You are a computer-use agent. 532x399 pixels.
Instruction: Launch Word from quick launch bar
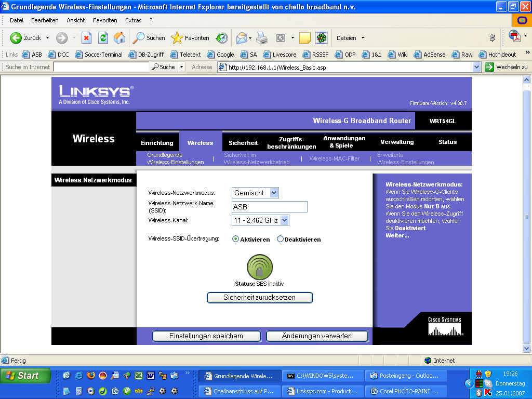[x=151, y=375]
